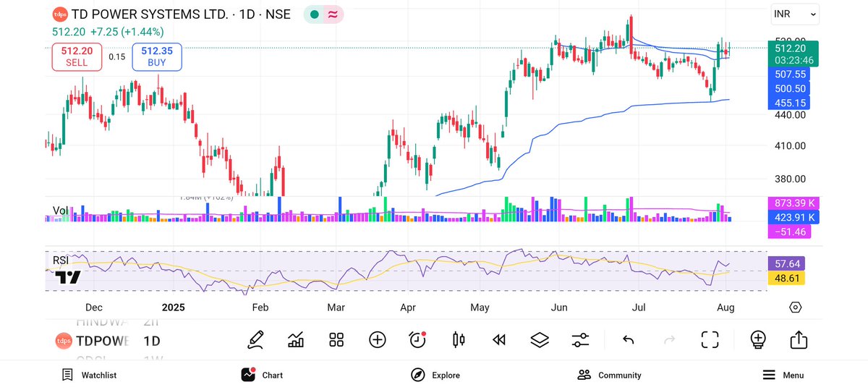Click the 0.15 spread value
868x390 pixels.
[116, 56]
